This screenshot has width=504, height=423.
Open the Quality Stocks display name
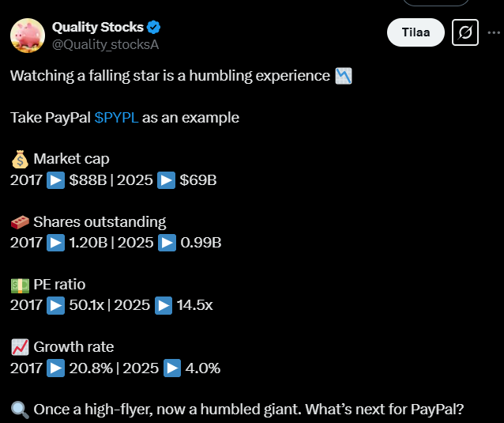point(96,27)
